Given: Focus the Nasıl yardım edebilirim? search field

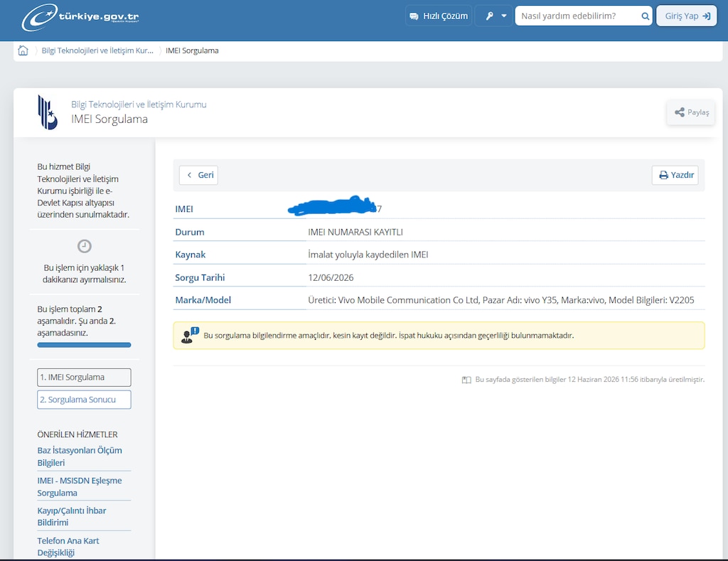Looking at the screenshot, I should 578,16.
